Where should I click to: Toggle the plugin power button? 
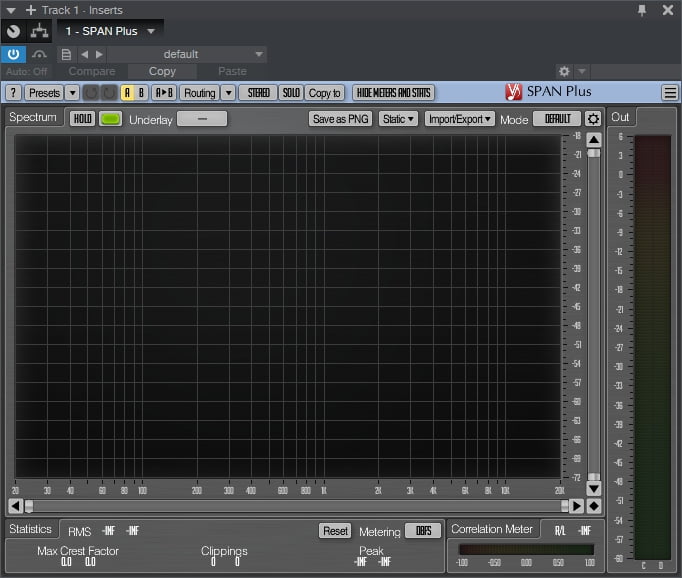click(x=13, y=54)
